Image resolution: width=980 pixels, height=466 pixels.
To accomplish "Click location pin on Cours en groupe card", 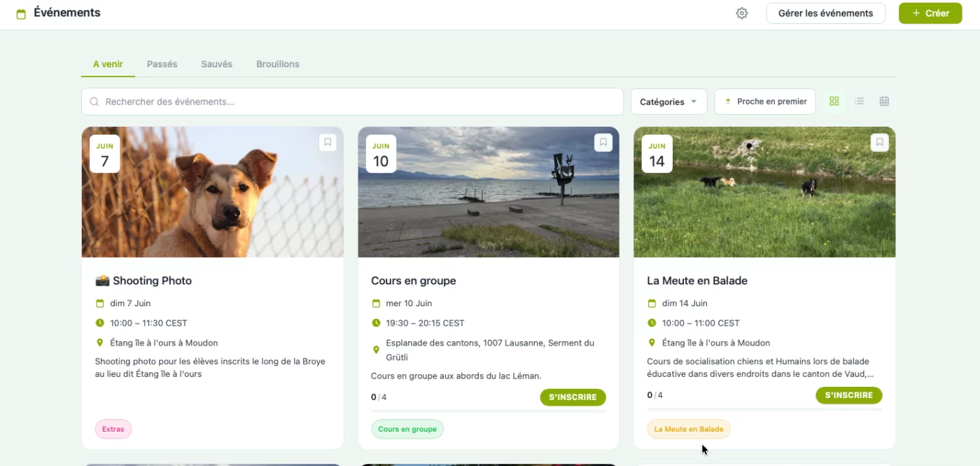I will click(x=376, y=350).
